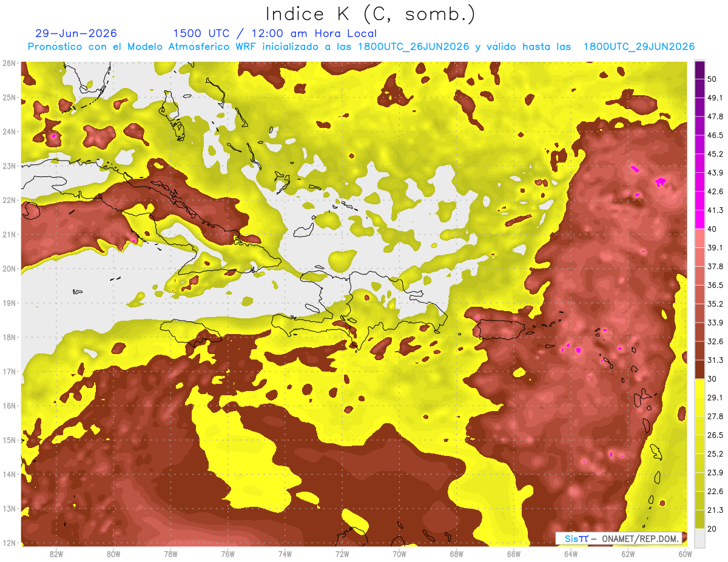Screen dimensions: 728x562
Task: Click colorbar value '46.5'
Action: pyautogui.click(x=715, y=135)
